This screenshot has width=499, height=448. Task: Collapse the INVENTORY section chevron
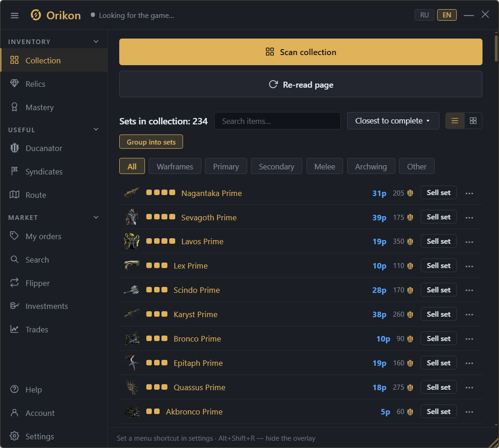click(96, 41)
